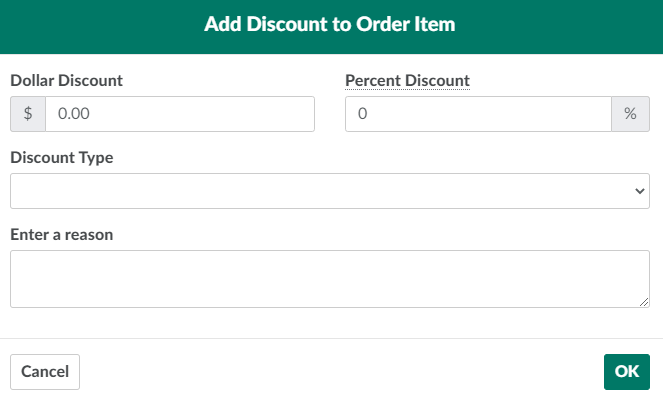Image resolution: width=663 pixels, height=402 pixels.
Task: Click inside the Enter a reason textarea
Action: click(329, 278)
